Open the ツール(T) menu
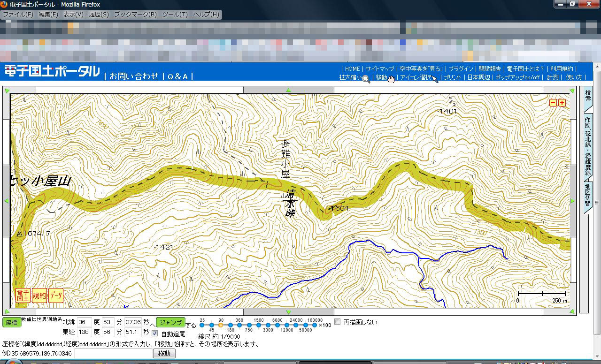Image resolution: width=601 pixels, height=364 pixels. point(175,15)
